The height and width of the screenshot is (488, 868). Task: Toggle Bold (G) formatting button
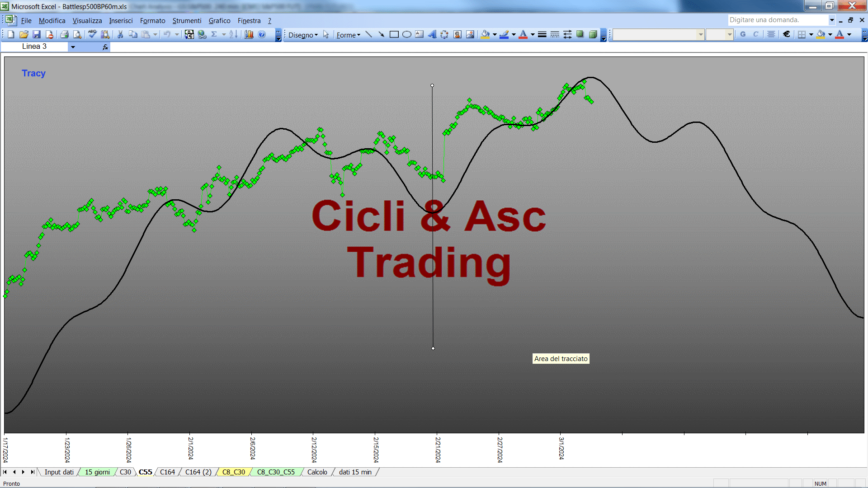(743, 34)
